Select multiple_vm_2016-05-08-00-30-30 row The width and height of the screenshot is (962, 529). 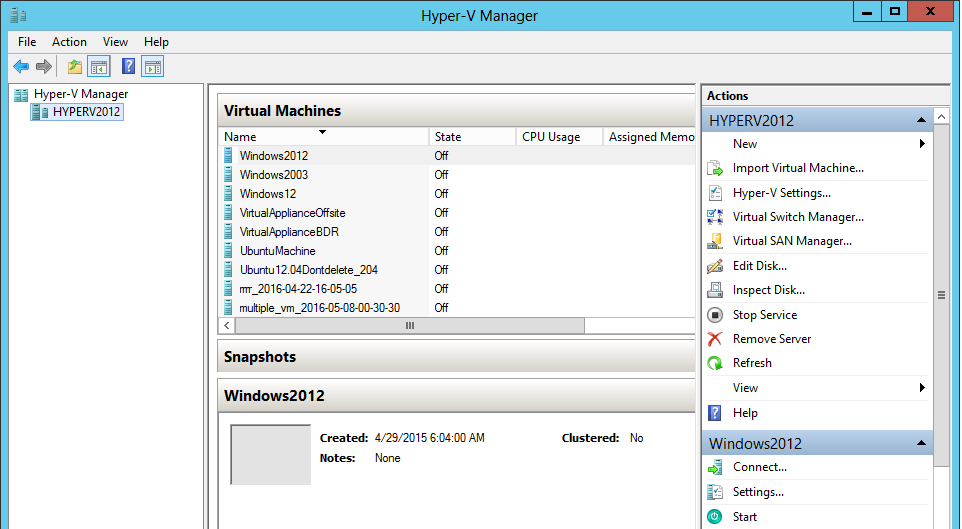457,307
